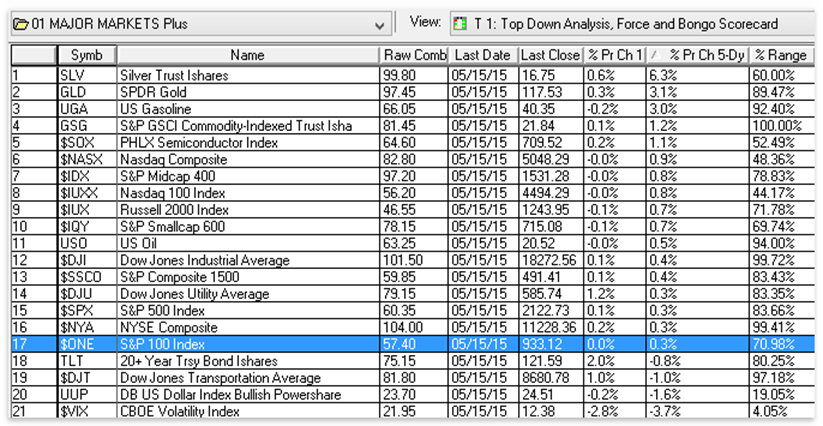The height and width of the screenshot is (426, 823).
Task: Click the $SSCO symbol cell
Action: (x=87, y=277)
